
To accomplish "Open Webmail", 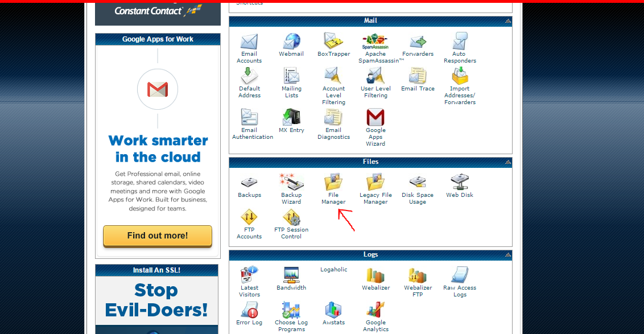I will (291, 45).
